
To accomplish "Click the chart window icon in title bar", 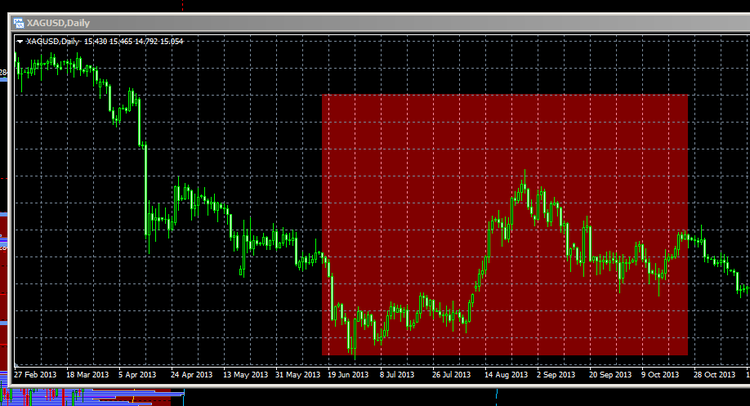I will coord(19,23).
